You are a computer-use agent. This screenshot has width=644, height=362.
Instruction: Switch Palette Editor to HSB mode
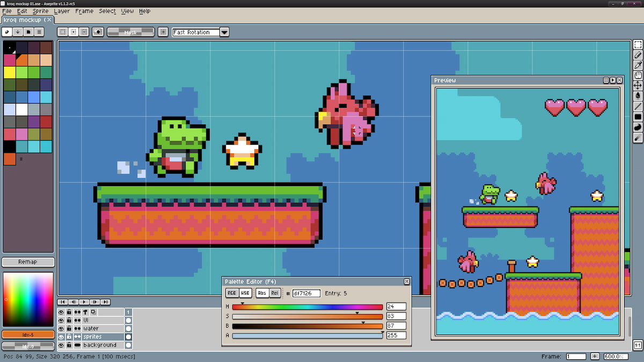(x=245, y=293)
